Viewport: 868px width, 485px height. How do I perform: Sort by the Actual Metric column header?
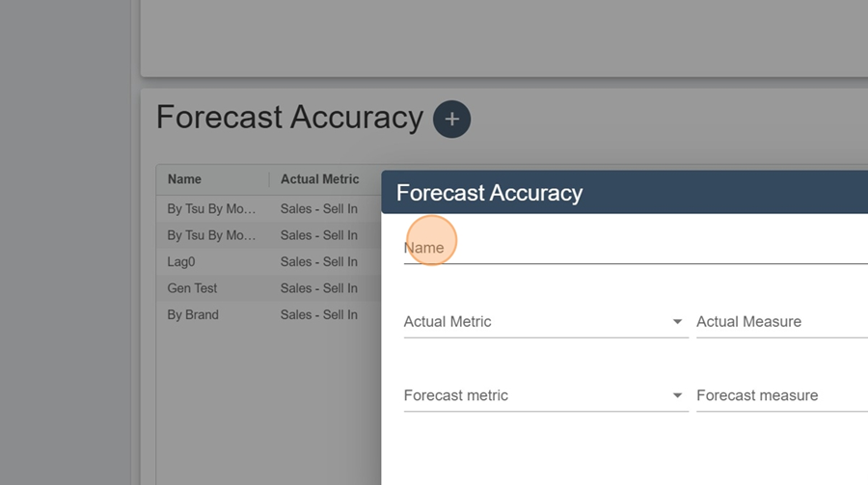pyautogui.click(x=319, y=179)
